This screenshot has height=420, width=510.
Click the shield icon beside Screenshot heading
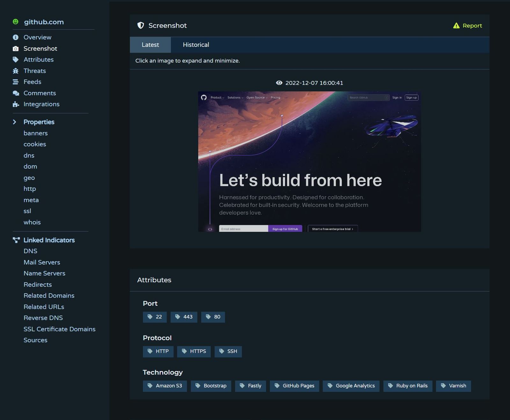(141, 25)
